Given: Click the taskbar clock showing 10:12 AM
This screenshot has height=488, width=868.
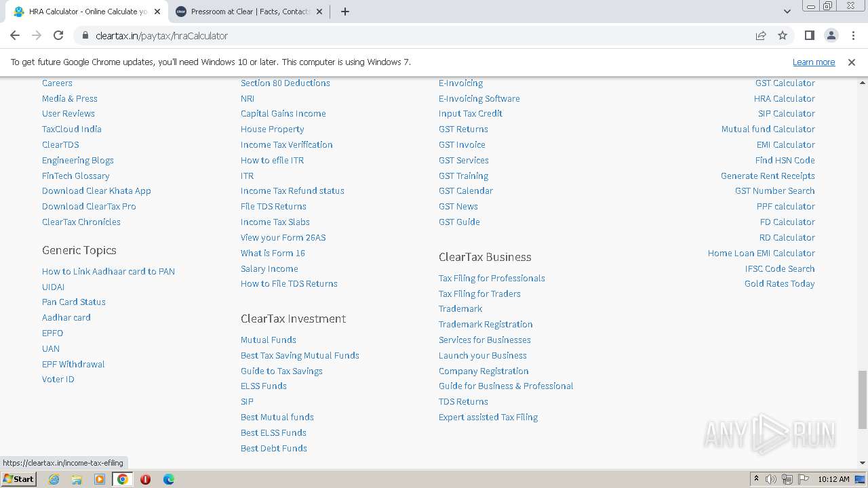Looking at the screenshot, I should pos(833,479).
